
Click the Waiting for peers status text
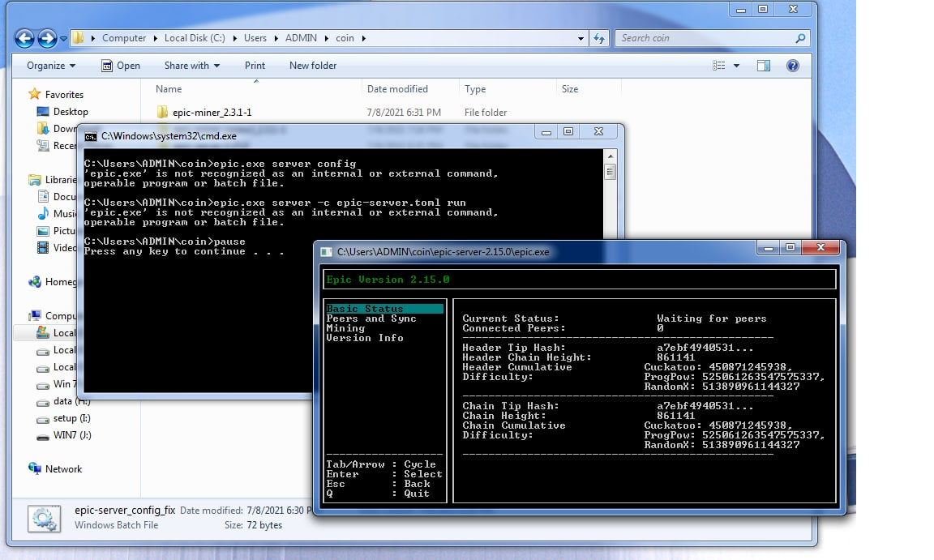[x=711, y=318]
